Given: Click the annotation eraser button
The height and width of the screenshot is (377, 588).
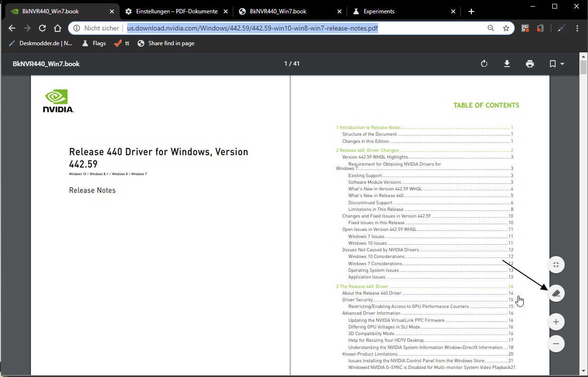Looking at the screenshot, I should [556, 293].
